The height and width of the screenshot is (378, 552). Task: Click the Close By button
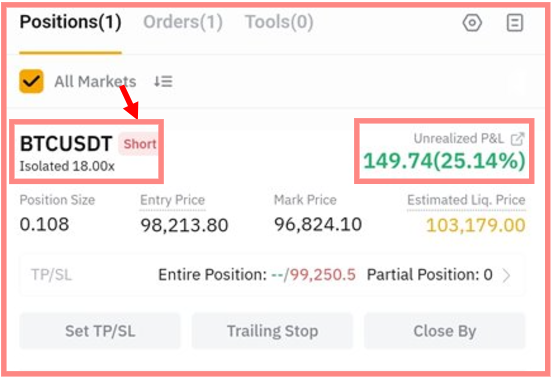click(445, 331)
